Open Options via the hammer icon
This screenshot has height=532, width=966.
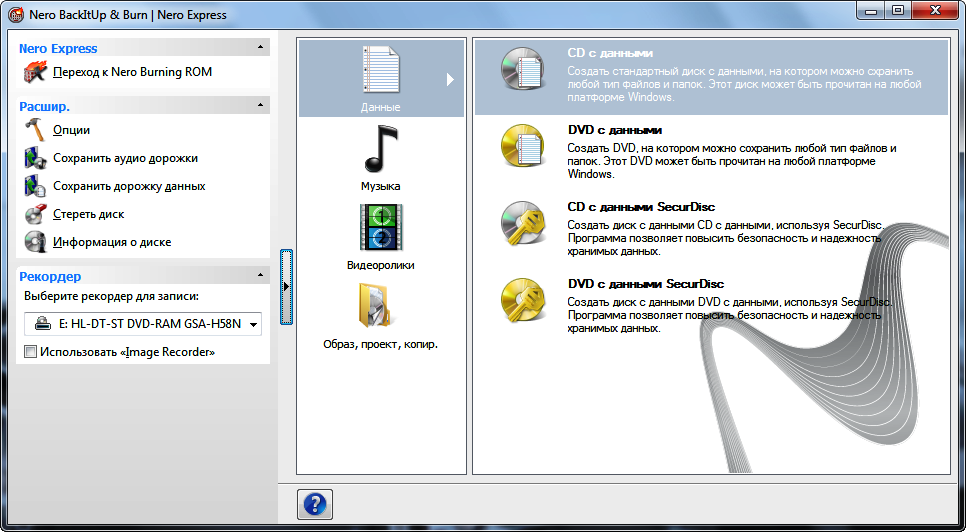pos(35,130)
